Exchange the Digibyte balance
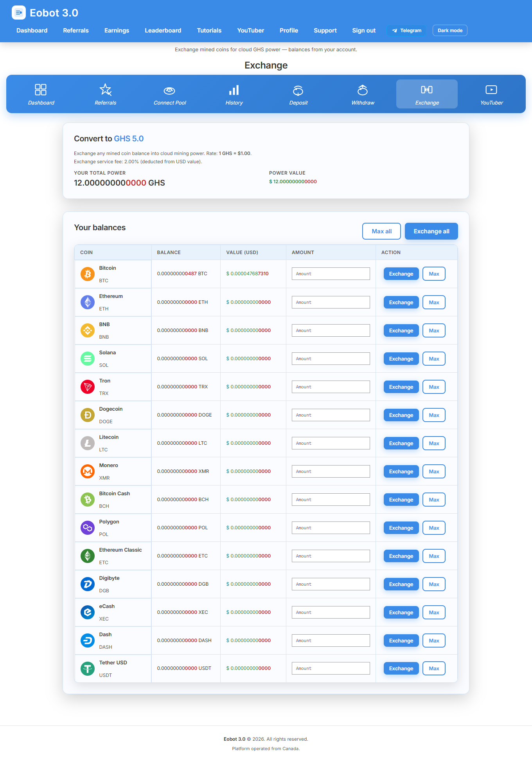This screenshot has height=765, width=532. pos(401,584)
